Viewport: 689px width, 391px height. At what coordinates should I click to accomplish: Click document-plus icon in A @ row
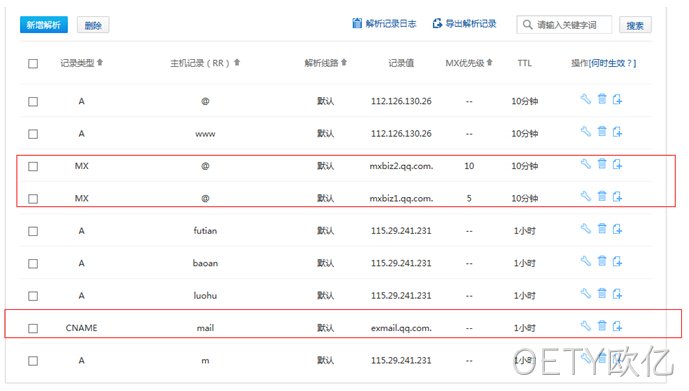coord(617,99)
